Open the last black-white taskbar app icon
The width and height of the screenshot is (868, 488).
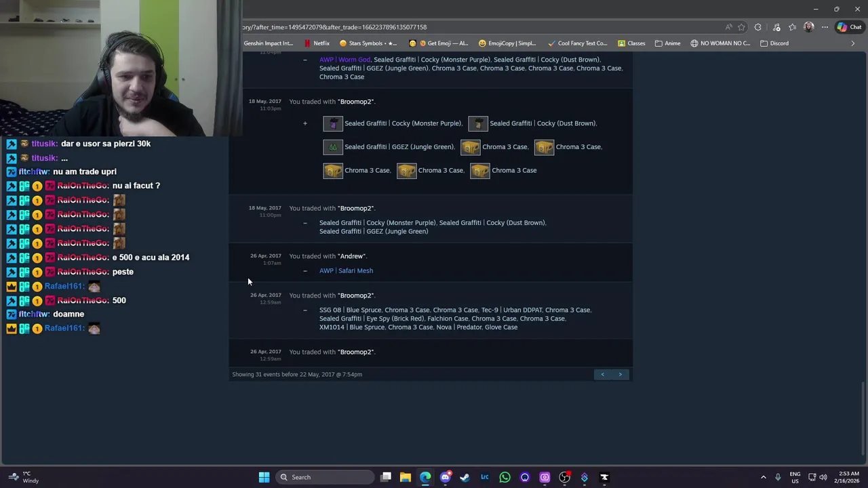(x=604, y=477)
